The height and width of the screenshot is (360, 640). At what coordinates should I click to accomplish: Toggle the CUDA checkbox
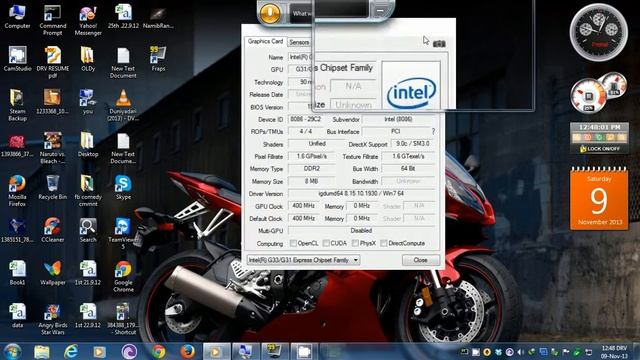[x=326, y=243]
